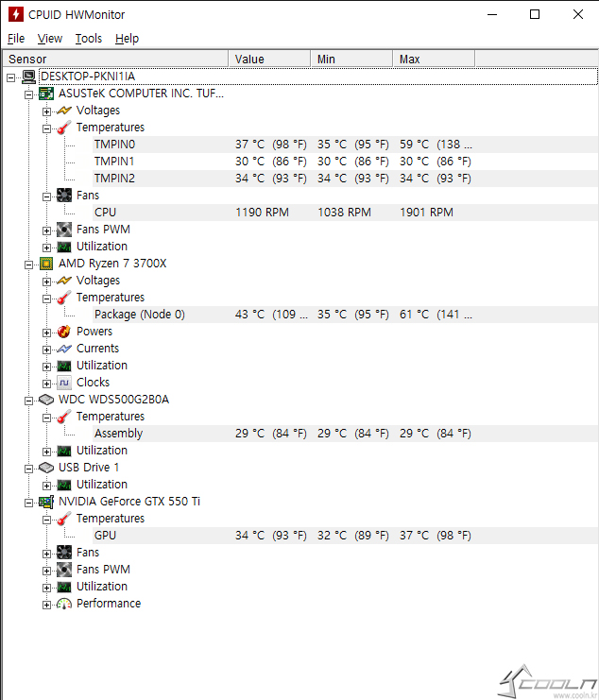The image size is (599, 700).
Task: Click the Value column header
Action: 269,59
